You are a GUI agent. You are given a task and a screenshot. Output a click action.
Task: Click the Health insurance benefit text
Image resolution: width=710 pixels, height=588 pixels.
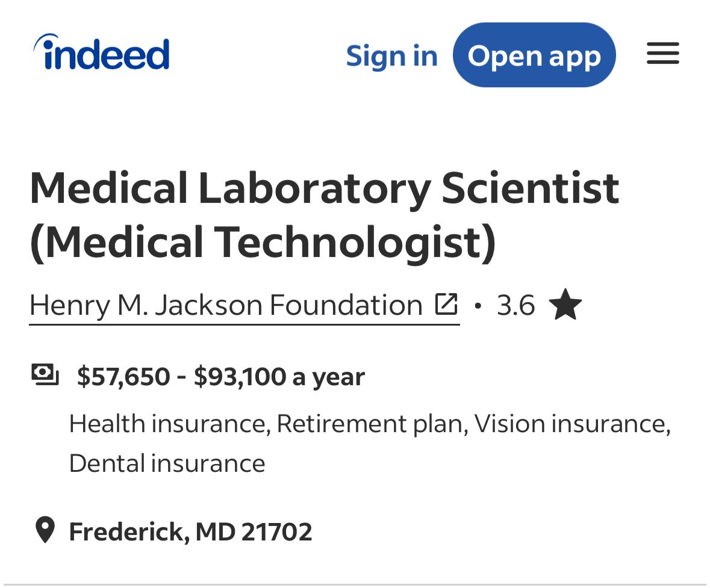(x=167, y=424)
